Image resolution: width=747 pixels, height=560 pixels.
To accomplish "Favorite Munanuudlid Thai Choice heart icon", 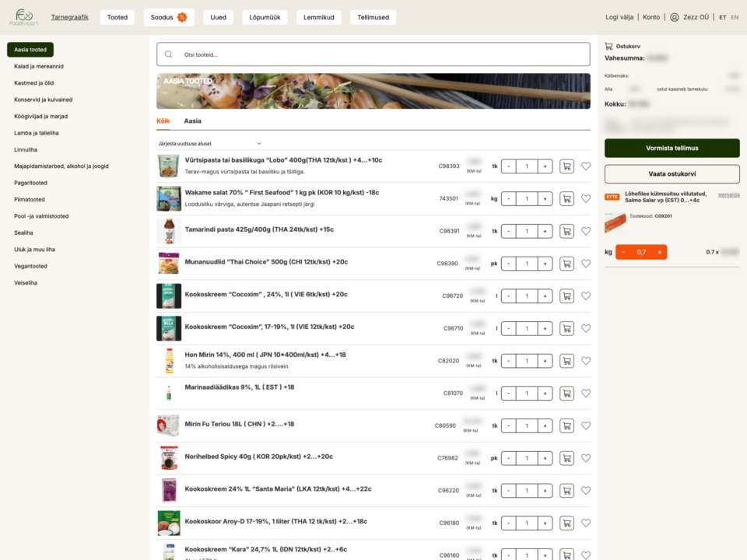I will tap(586, 264).
